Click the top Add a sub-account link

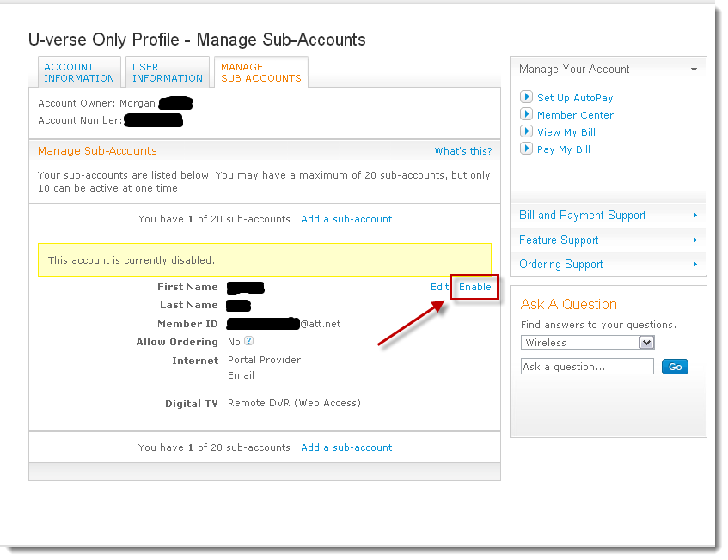coord(346,219)
